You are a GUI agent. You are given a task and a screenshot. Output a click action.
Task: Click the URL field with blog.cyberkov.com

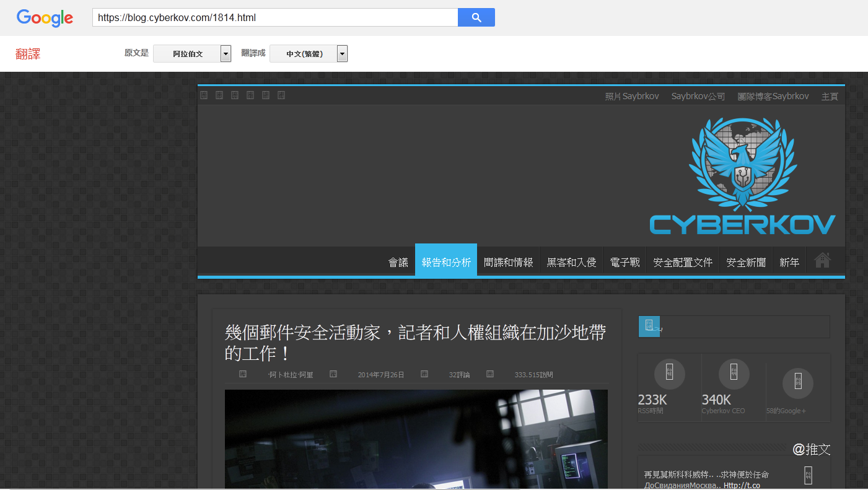coord(275,17)
